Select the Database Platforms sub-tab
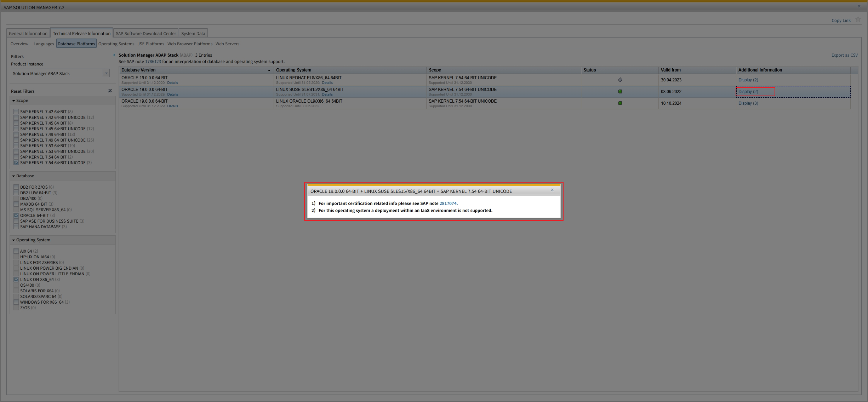This screenshot has width=868, height=402. coord(76,44)
